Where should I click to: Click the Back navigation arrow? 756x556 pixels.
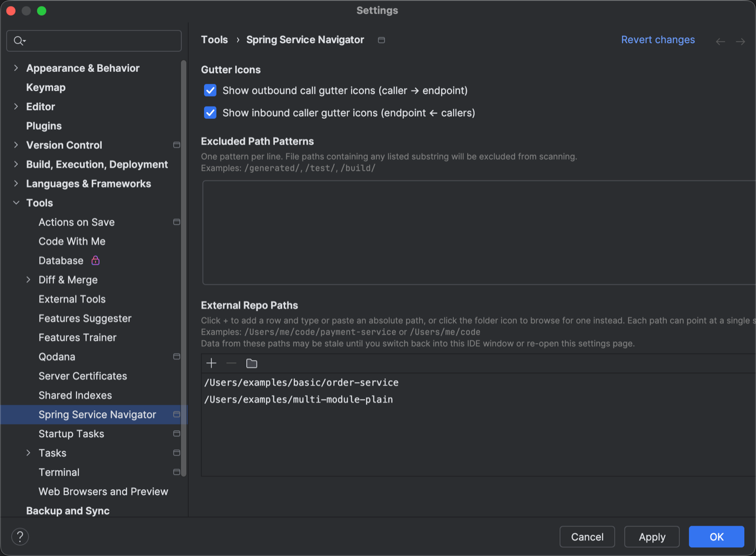(x=720, y=41)
